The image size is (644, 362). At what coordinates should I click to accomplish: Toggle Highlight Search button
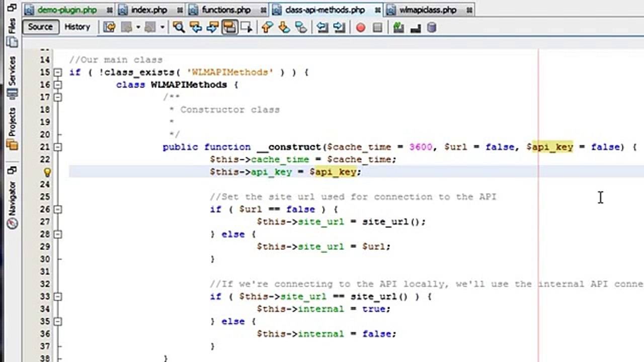click(x=229, y=27)
